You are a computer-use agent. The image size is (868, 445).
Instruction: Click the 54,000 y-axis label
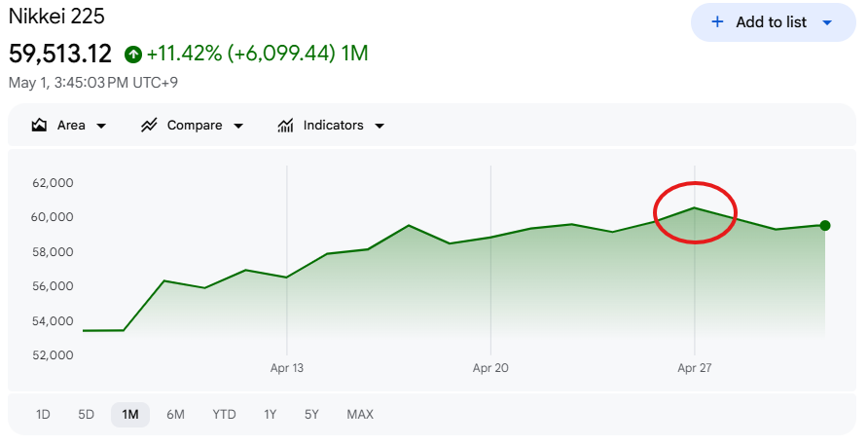point(53,321)
